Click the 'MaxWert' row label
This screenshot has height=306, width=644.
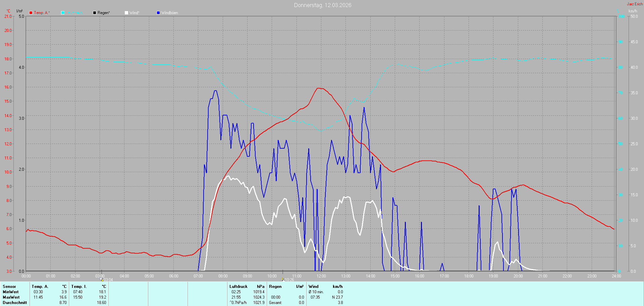(11, 297)
